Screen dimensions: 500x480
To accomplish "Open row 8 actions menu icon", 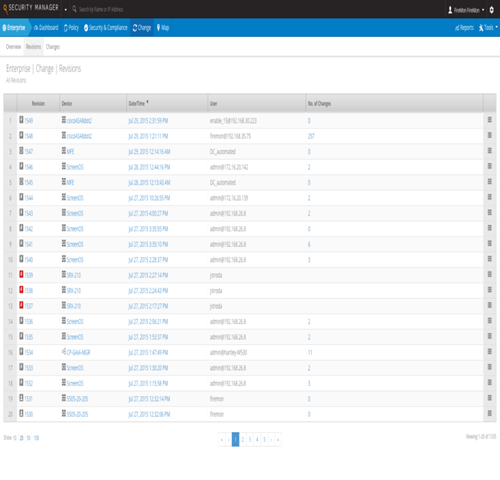I will tap(490, 228).
